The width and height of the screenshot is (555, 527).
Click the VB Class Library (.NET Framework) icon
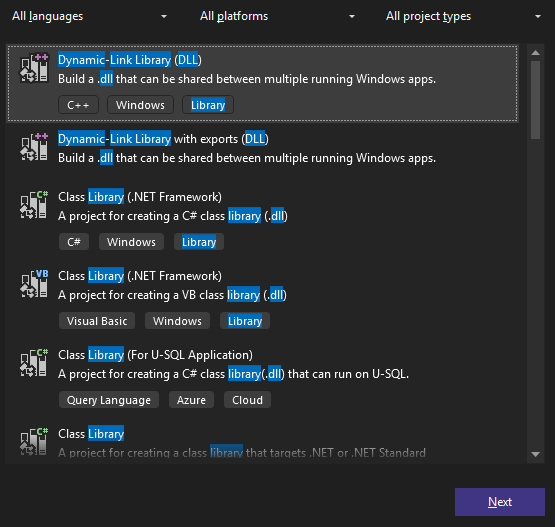(x=34, y=284)
